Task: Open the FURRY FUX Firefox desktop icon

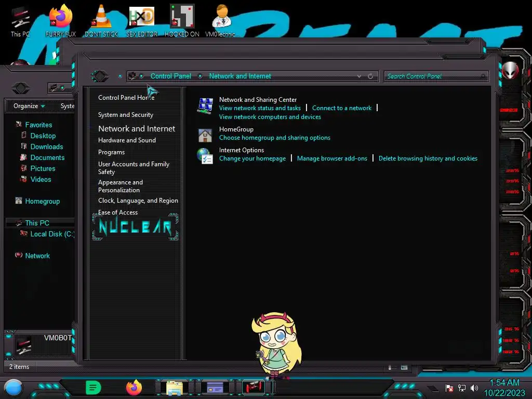Action: pos(60,21)
